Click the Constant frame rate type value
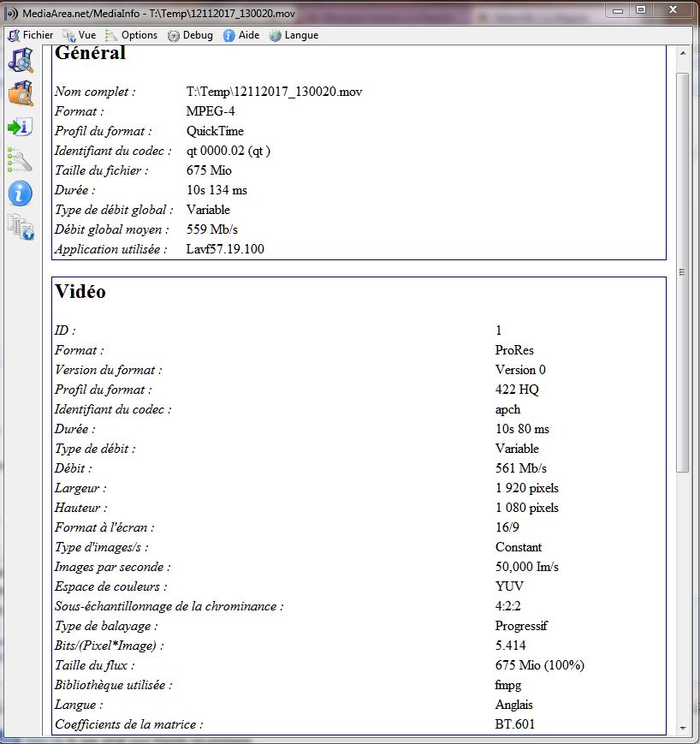 (x=519, y=547)
